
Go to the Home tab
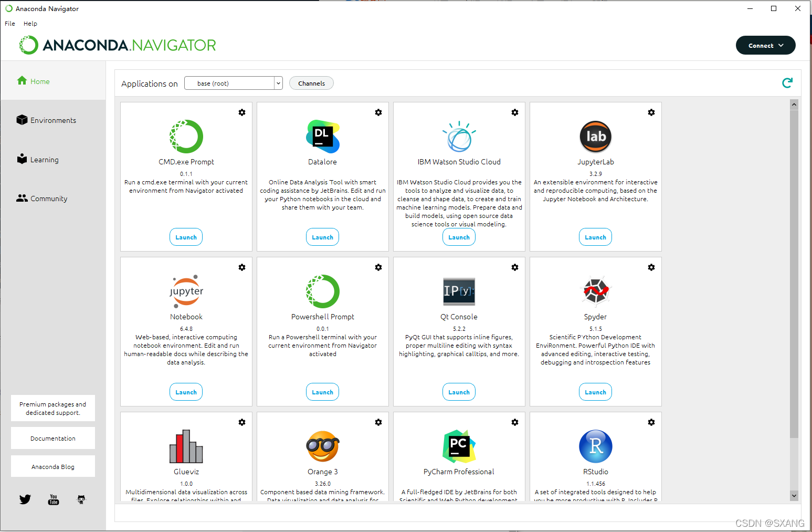53,81
